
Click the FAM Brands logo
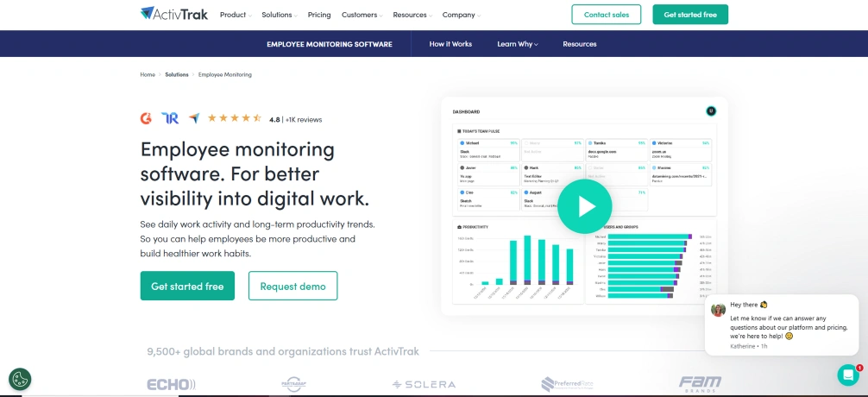coord(701,384)
